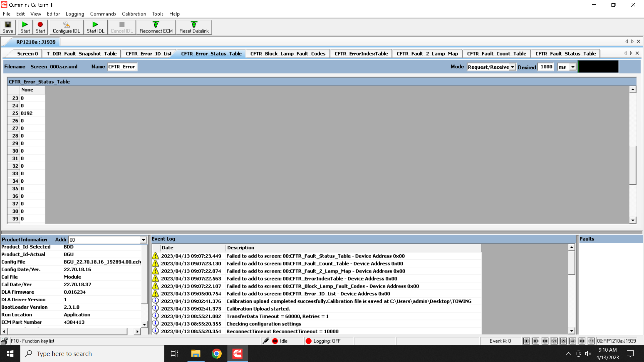The height and width of the screenshot is (362, 644).
Task: Switch to CFTR_Fault_Count_Table tab
Action: pyautogui.click(x=496, y=54)
